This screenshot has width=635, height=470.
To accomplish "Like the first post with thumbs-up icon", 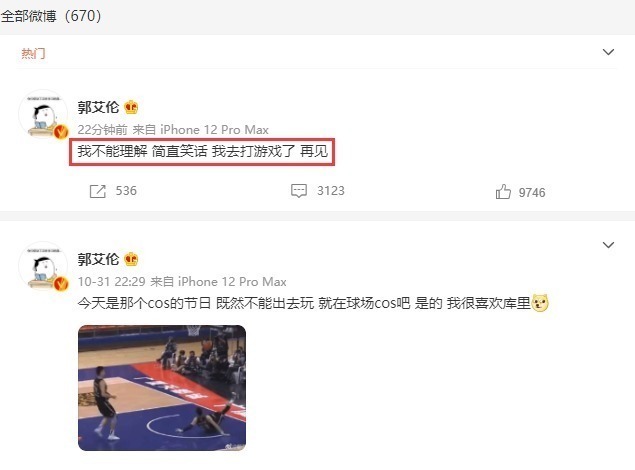I will tap(503, 191).
